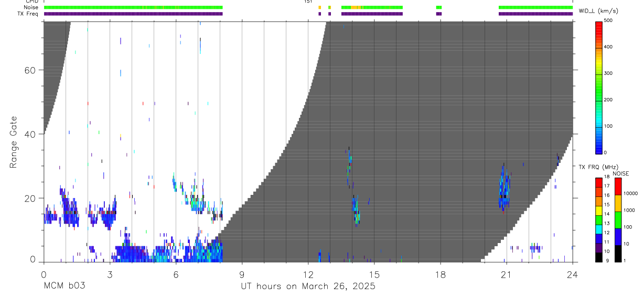The height and width of the screenshot is (297, 644).
Task: Click the 'Range Gate' y-axis label
Action: (x=14, y=142)
